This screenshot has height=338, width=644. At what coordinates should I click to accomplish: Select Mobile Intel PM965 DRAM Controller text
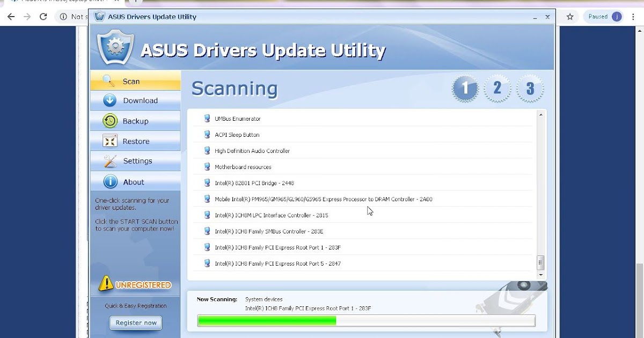click(324, 200)
